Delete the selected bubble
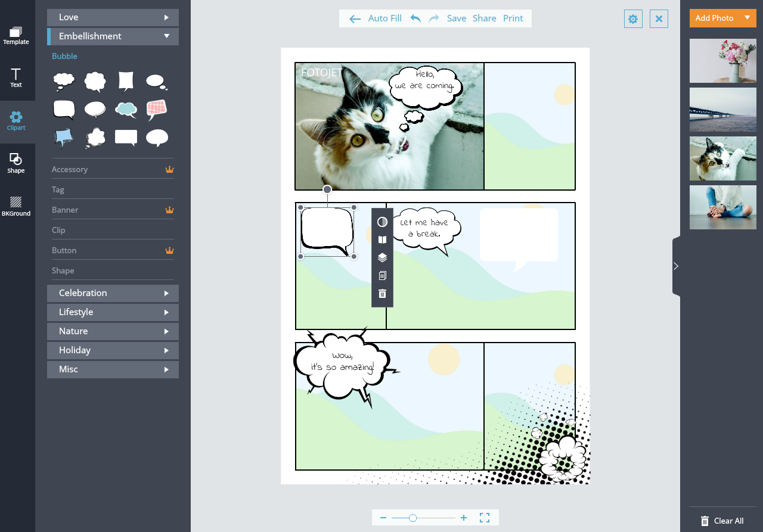Image resolution: width=763 pixels, height=532 pixels. pyautogui.click(x=383, y=293)
